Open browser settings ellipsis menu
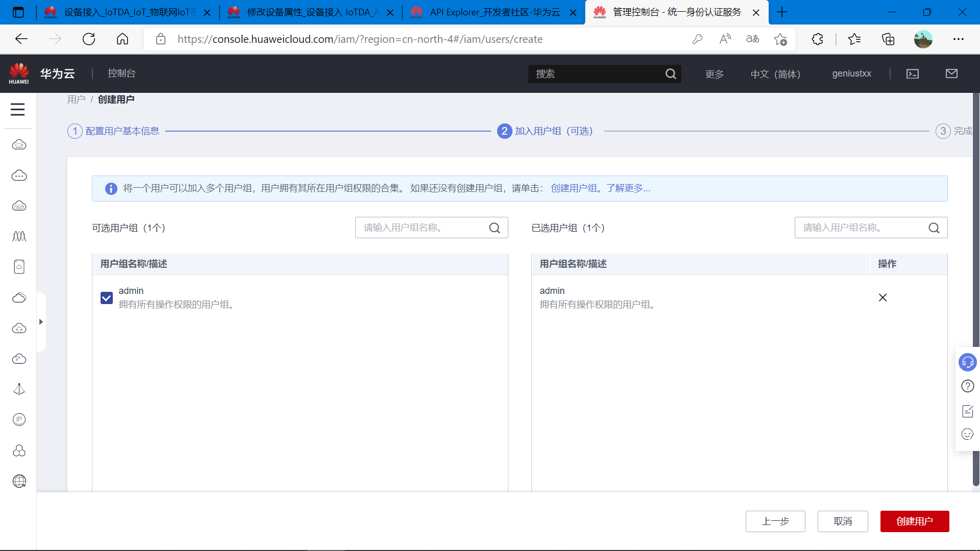Image resolution: width=980 pixels, height=551 pixels. 959,39
